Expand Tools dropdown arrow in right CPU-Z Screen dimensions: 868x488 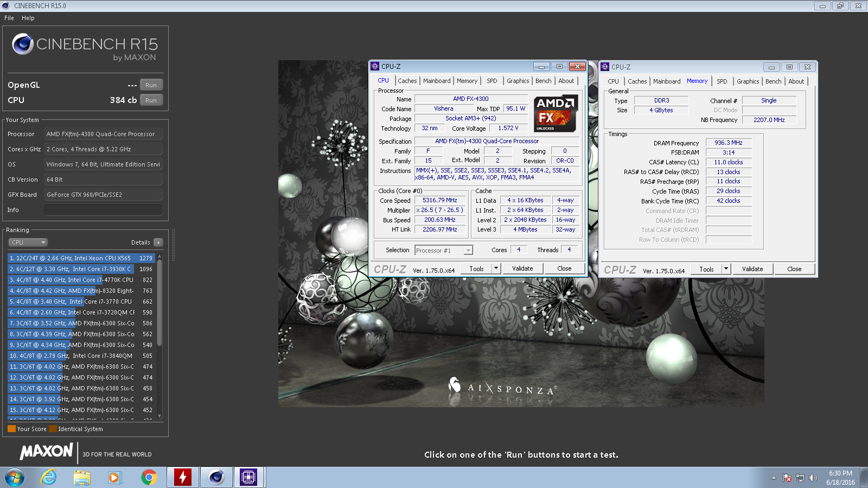point(726,269)
